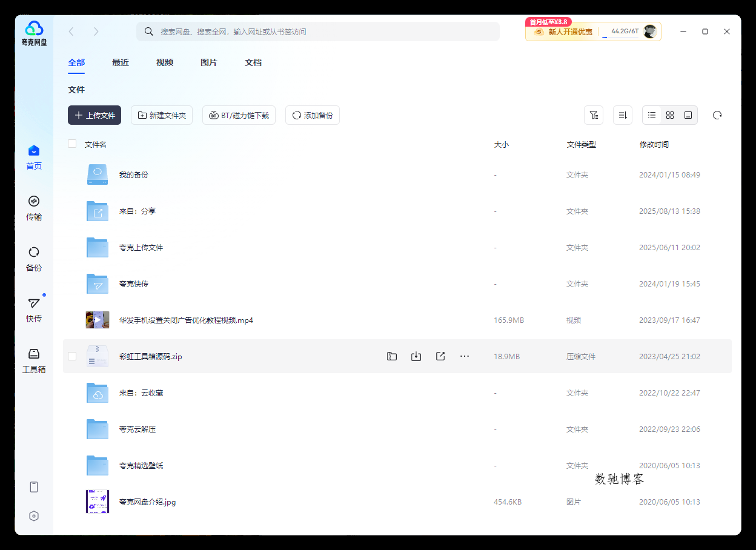Select the 全部 tab
Viewport: 756px width, 550px height.
pyautogui.click(x=76, y=62)
